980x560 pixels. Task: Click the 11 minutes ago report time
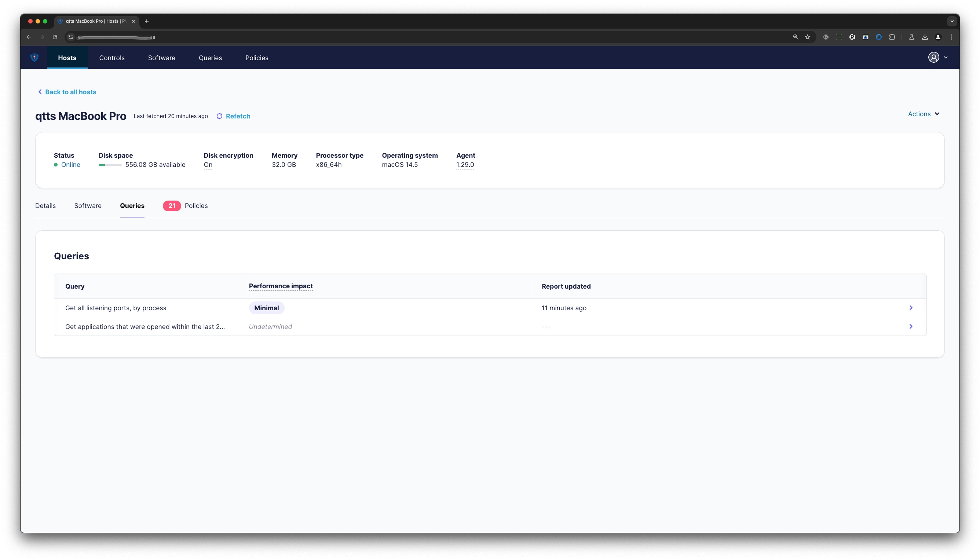pyautogui.click(x=564, y=308)
